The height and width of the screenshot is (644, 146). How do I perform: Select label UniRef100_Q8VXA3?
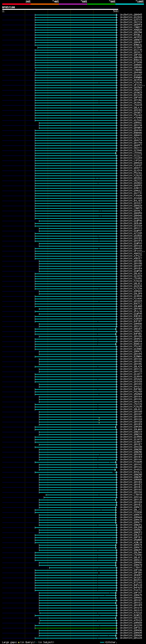tap(131, 490)
